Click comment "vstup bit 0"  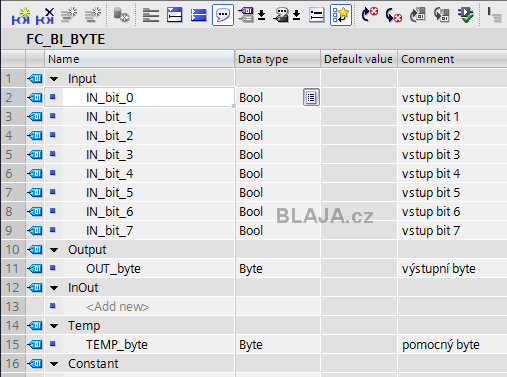(431, 98)
